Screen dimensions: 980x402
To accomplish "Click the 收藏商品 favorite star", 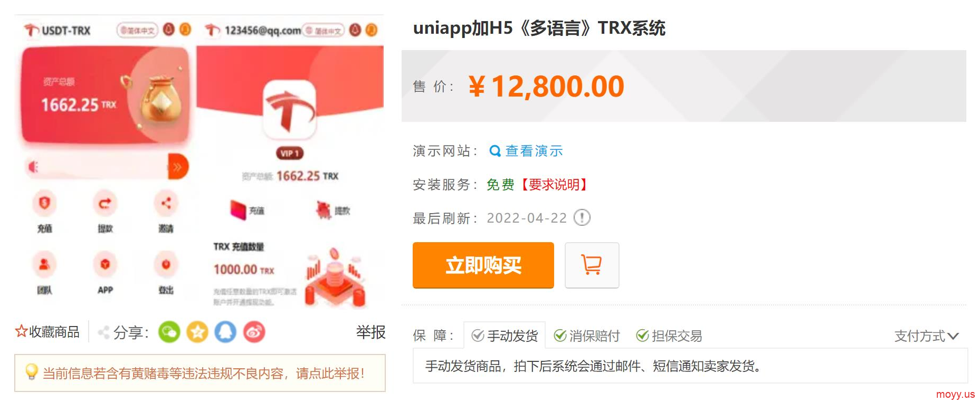I will coord(21,331).
